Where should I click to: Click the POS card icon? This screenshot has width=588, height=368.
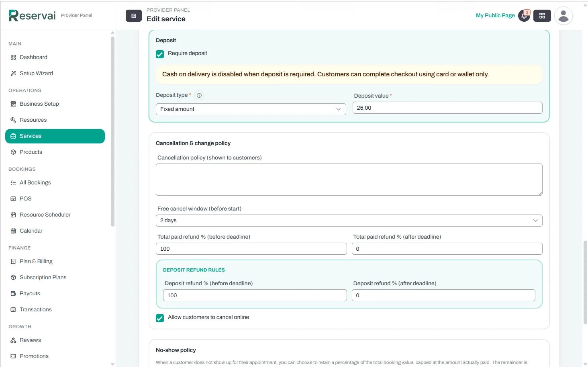pyautogui.click(x=13, y=199)
